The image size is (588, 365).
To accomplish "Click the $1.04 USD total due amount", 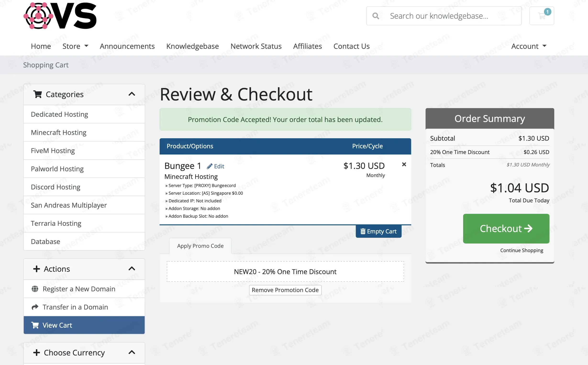I will point(519,188).
